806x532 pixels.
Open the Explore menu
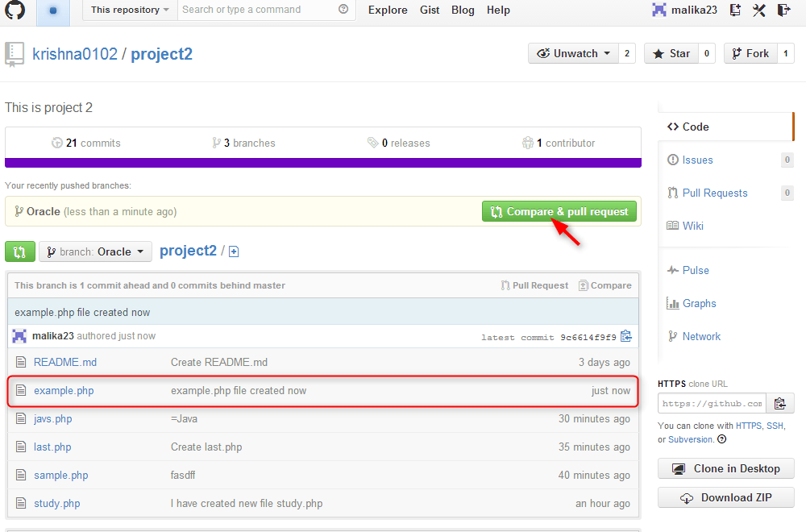coord(388,10)
